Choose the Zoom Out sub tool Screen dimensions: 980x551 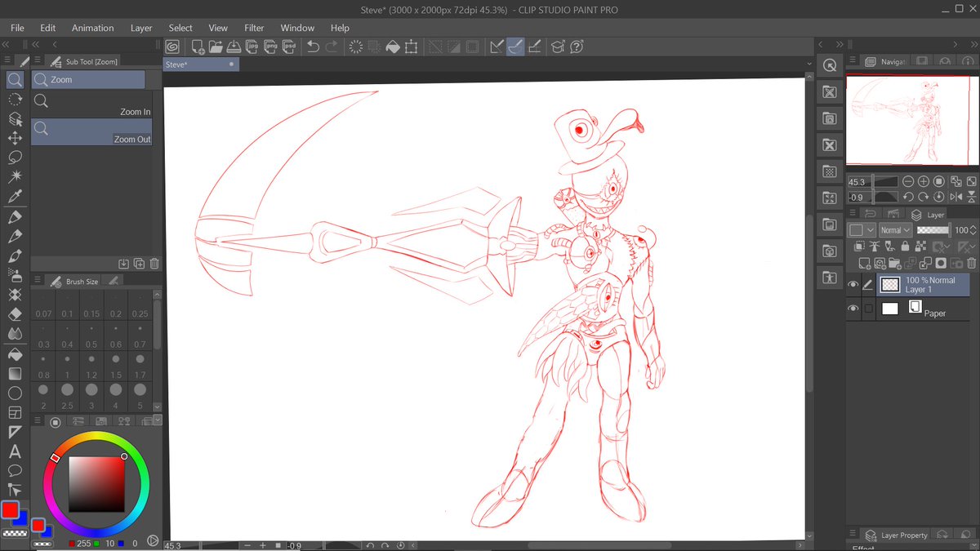click(x=91, y=131)
